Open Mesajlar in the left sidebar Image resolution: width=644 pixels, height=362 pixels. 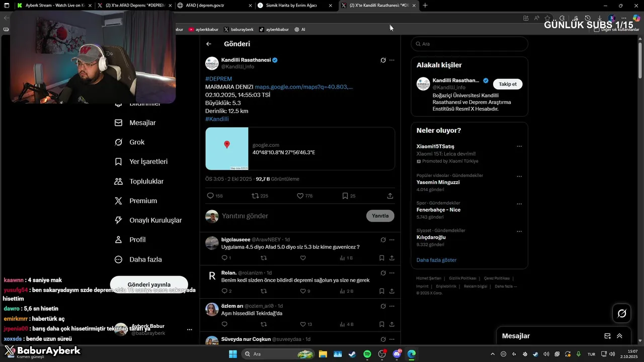pyautogui.click(x=136, y=123)
